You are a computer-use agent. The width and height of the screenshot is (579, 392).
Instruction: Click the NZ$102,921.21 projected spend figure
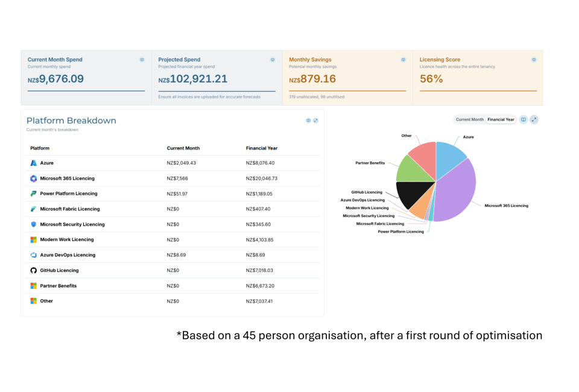(193, 79)
